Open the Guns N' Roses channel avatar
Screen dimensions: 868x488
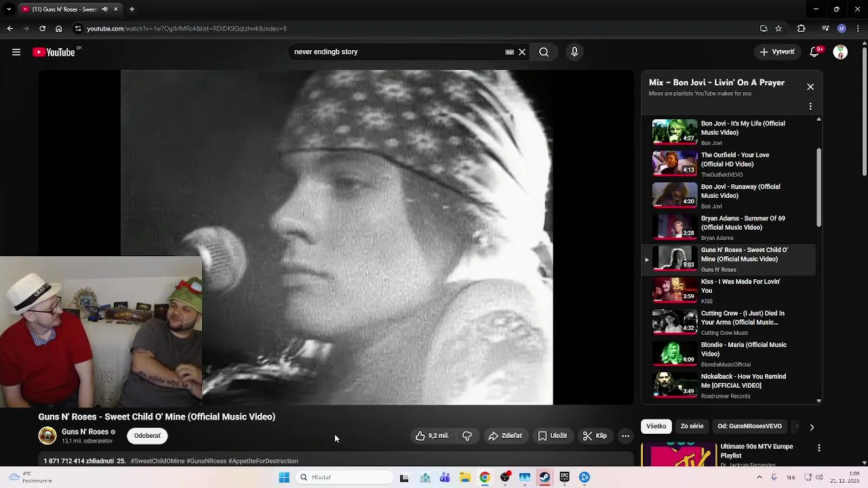tap(47, 436)
